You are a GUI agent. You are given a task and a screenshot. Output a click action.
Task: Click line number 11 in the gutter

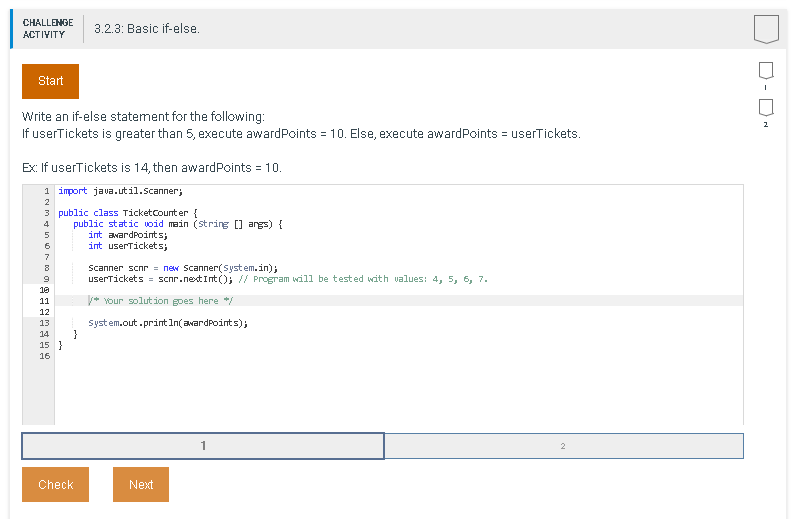pyautogui.click(x=45, y=301)
